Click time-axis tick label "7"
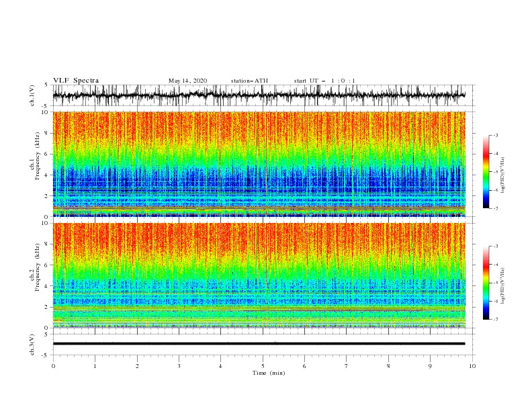This screenshot has width=532, height=411. click(347, 366)
